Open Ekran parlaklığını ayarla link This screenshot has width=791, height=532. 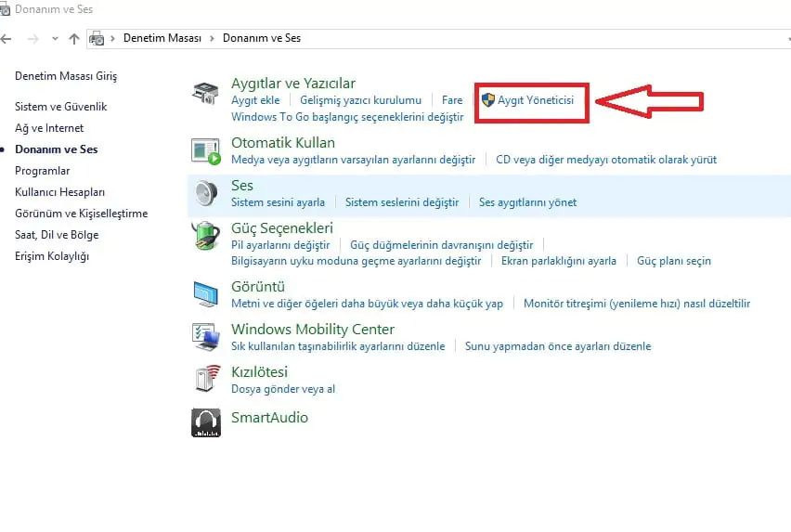coord(558,261)
